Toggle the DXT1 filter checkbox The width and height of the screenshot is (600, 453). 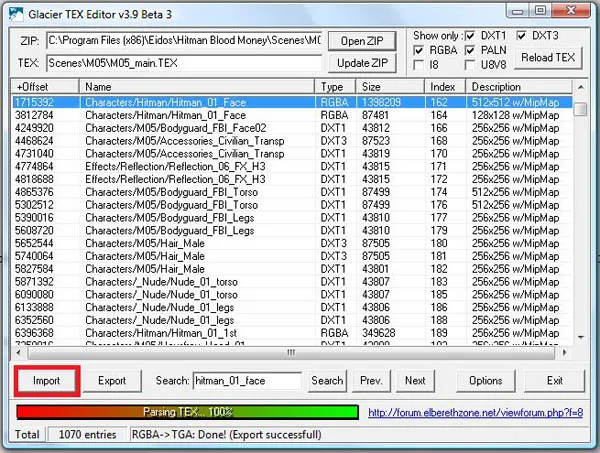tap(472, 34)
